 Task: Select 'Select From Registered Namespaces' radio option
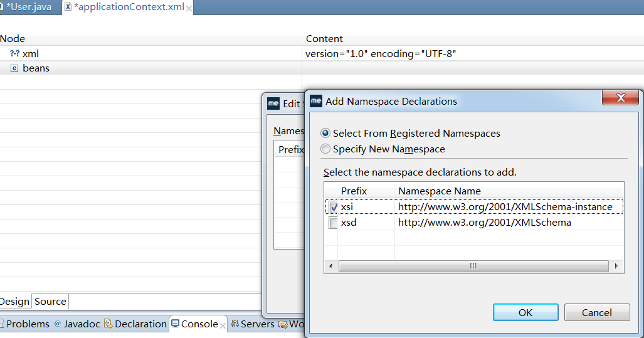coord(325,134)
